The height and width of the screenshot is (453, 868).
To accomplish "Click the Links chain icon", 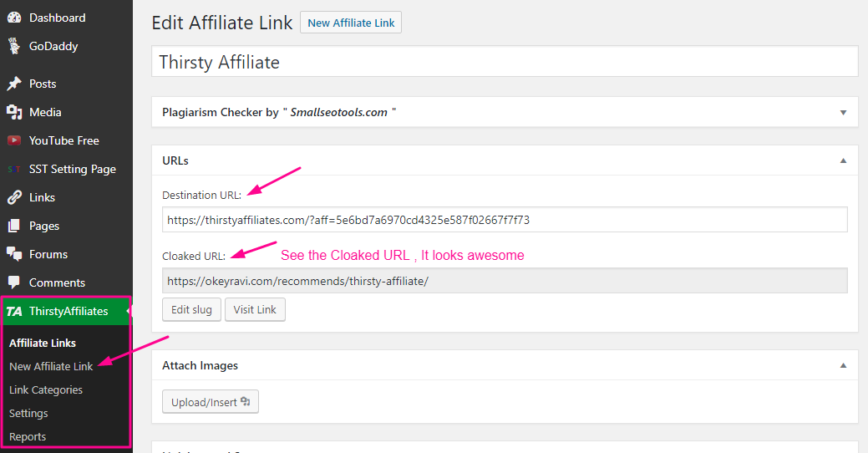I will pos(14,197).
